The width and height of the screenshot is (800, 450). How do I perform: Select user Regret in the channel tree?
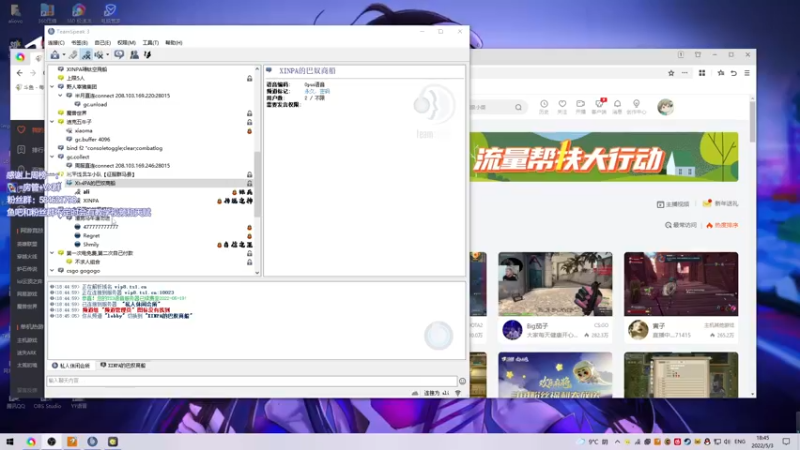(91, 236)
